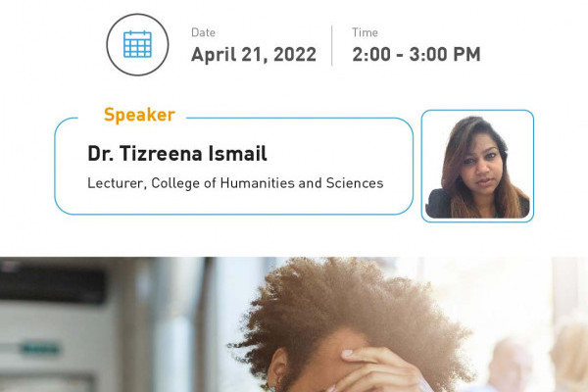Click the small "Date" label
The width and height of the screenshot is (588, 392).
point(203,32)
